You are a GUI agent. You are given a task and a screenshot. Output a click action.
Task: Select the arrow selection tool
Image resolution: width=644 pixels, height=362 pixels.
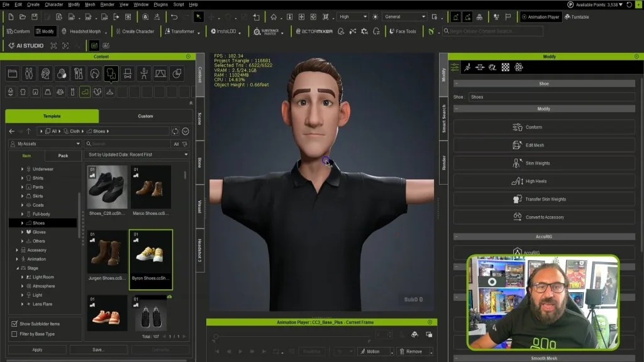tap(198, 17)
